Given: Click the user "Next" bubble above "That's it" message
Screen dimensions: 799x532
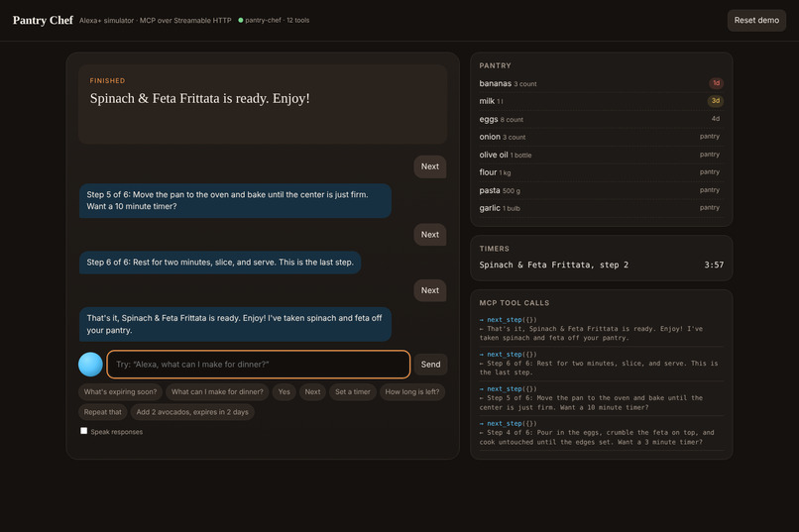Looking at the screenshot, I should click(430, 290).
